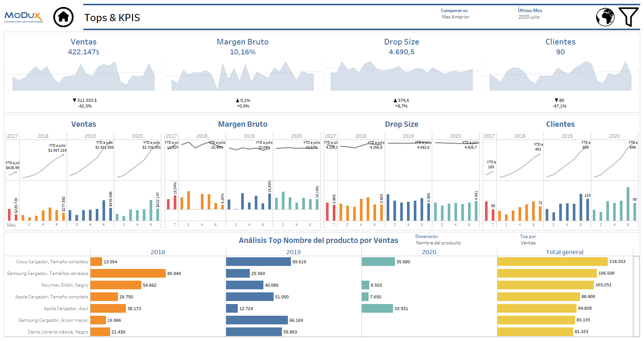Click the MoDuX logo

tap(23, 16)
